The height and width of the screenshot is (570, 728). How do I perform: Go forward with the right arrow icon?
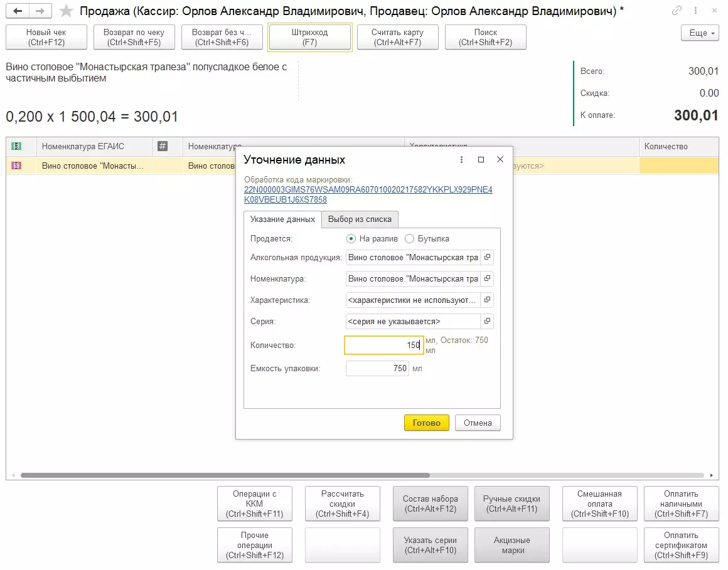[40, 11]
